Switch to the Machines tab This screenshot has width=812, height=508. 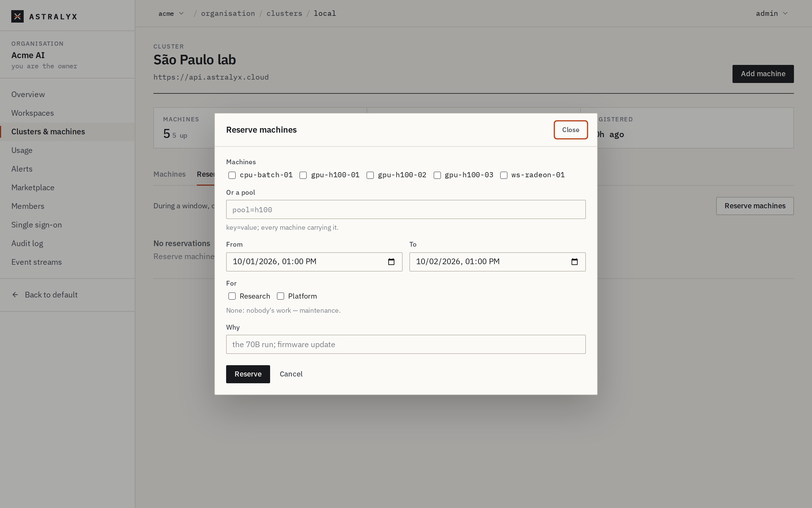[x=169, y=174]
